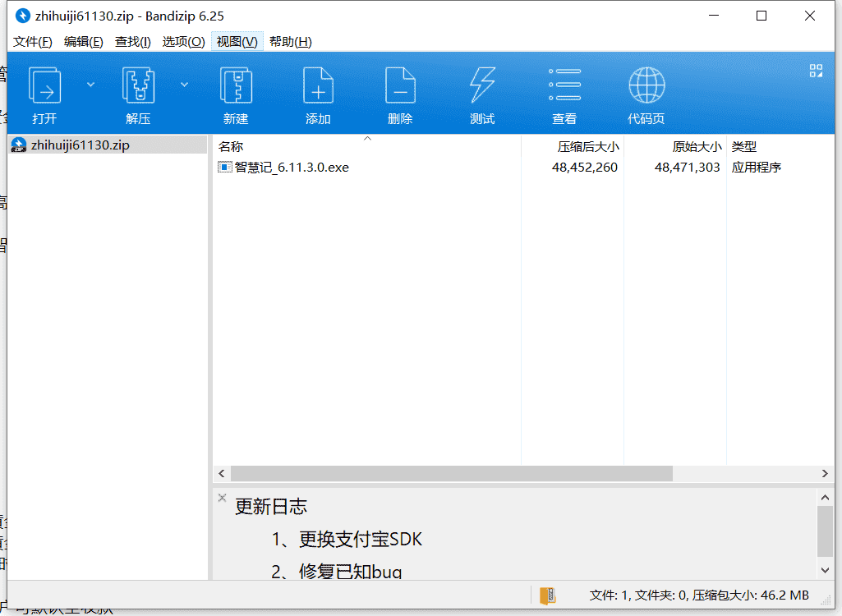Select zhihuiji61130.zip in the tree
This screenshot has width=842, height=616.
108,145
